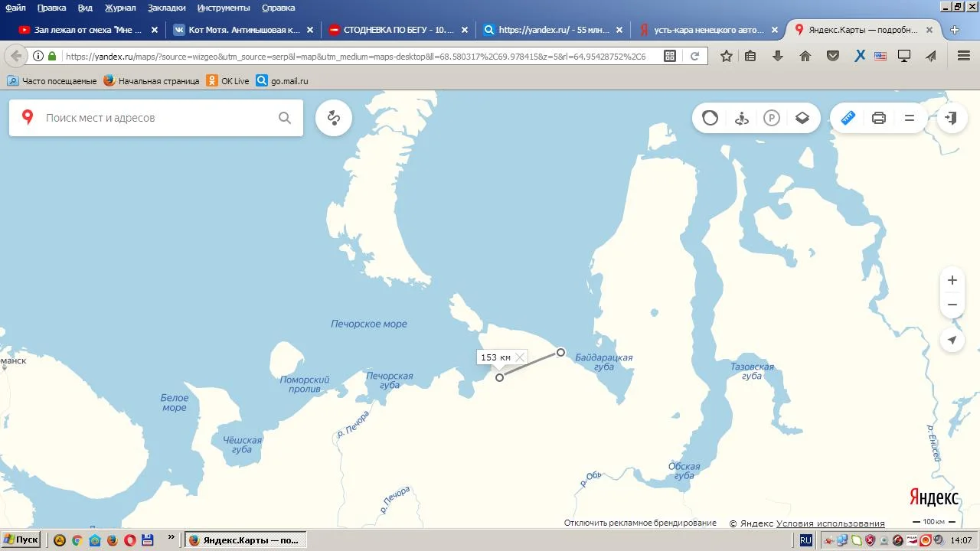Click the sign-in door icon
The height and width of the screenshot is (551, 980).
click(x=952, y=118)
